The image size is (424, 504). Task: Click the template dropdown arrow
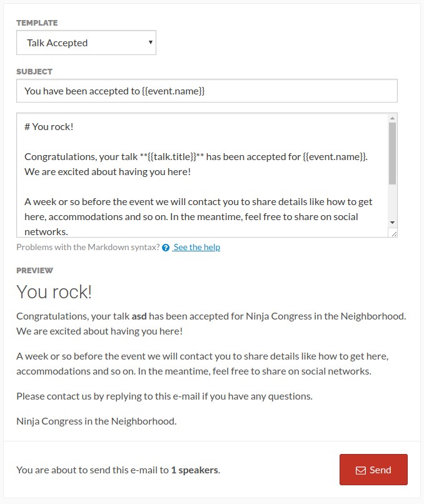(x=150, y=43)
